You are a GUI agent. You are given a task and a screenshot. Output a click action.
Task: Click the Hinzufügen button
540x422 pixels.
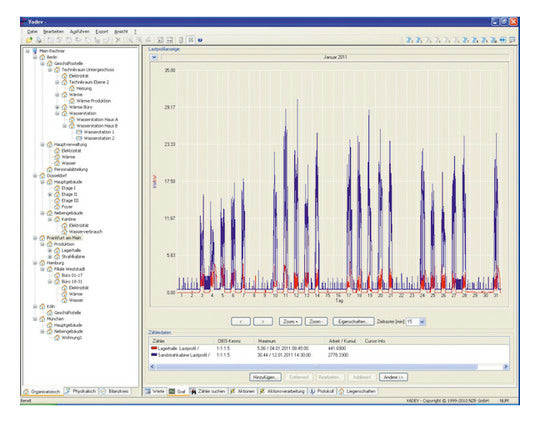(265, 377)
